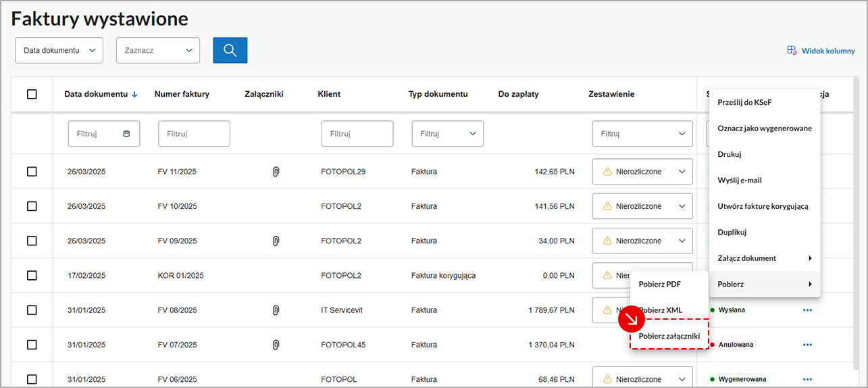Open the Data dokumentu dropdown
Image resolution: width=868 pixels, height=388 pixels.
point(59,51)
